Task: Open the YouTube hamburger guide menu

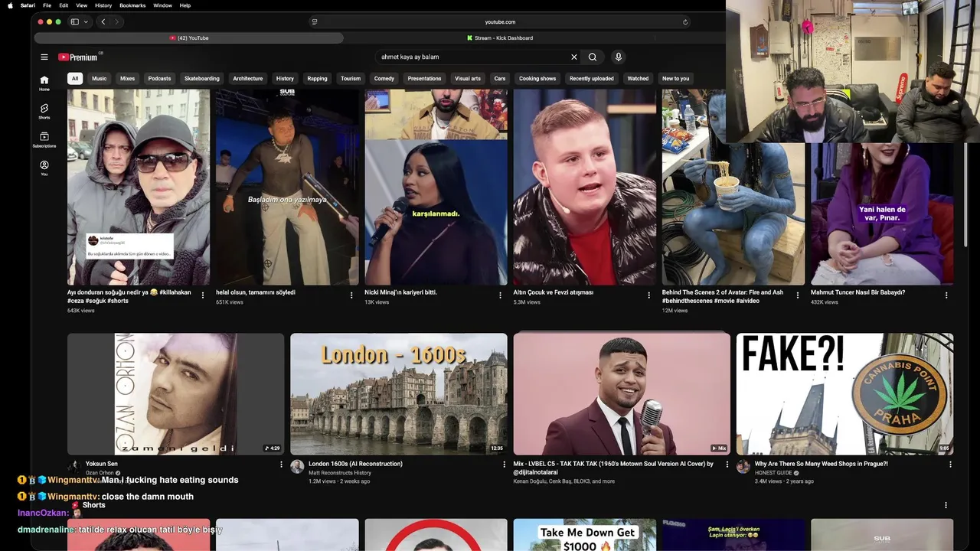Action: click(44, 57)
